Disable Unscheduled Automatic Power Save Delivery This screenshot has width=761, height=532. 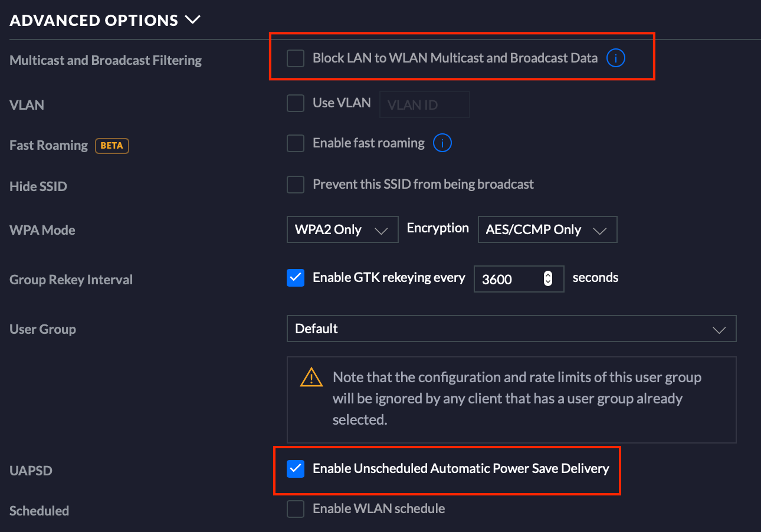[296, 469]
